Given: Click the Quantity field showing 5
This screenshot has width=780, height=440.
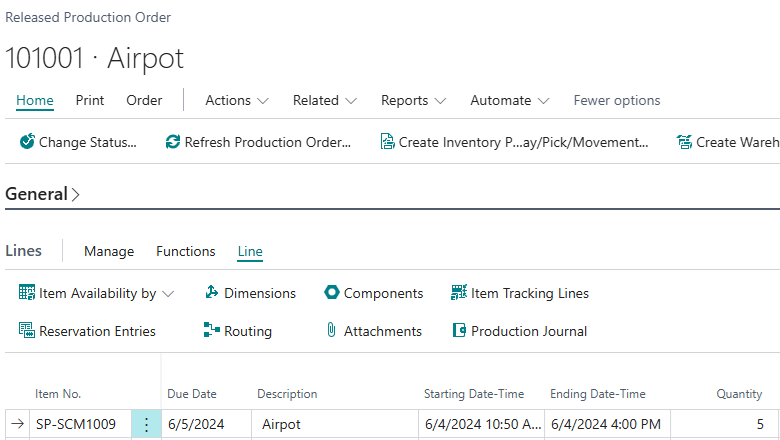Looking at the screenshot, I should coord(722,424).
